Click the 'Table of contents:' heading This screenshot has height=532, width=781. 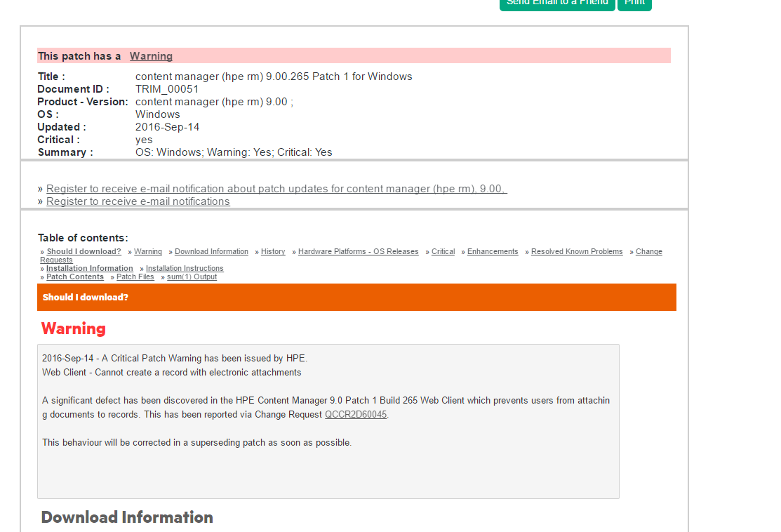coord(83,238)
